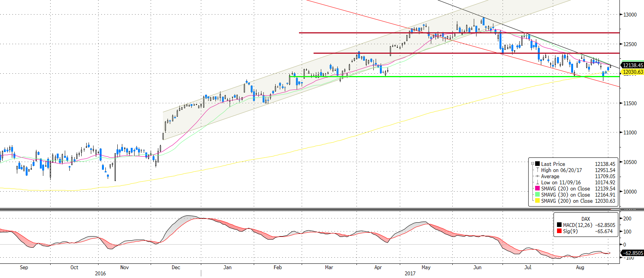This screenshot has height=278, width=644.
Task: Click the 'Feb' month label on time axis
Action: [x=278, y=267]
